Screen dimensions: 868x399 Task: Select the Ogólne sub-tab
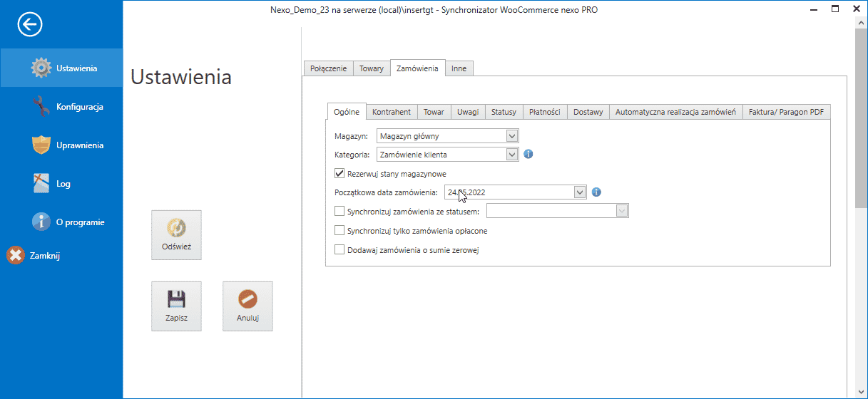pyautogui.click(x=347, y=111)
